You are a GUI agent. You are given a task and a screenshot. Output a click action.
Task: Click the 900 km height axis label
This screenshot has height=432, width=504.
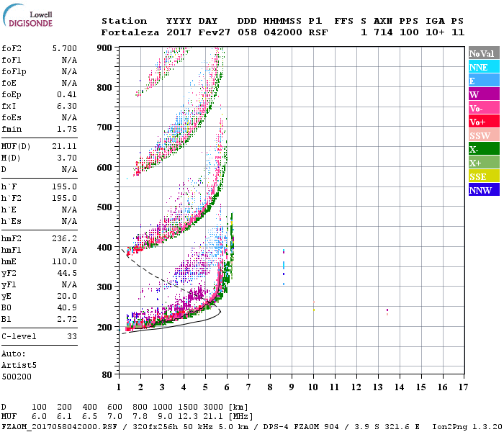(x=104, y=48)
